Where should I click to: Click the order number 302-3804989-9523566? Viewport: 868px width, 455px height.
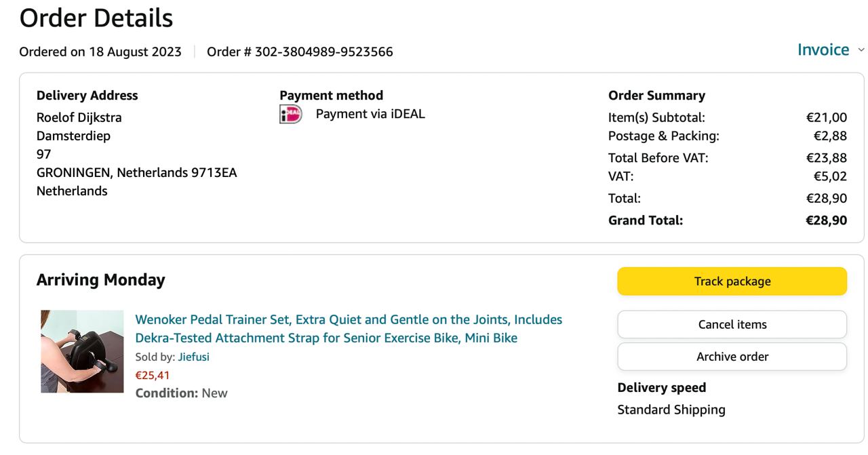pyautogui.click(x=323, y=52)
